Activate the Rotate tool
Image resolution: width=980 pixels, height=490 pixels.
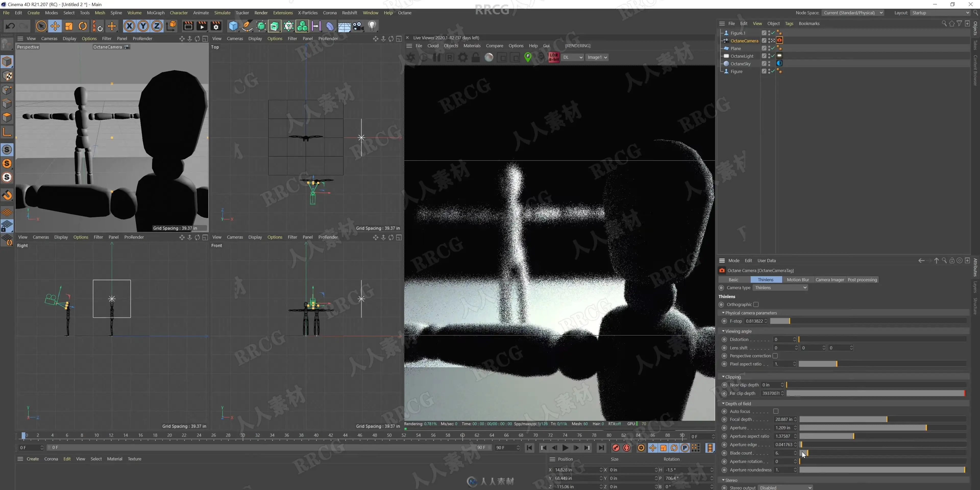(82, 26)
